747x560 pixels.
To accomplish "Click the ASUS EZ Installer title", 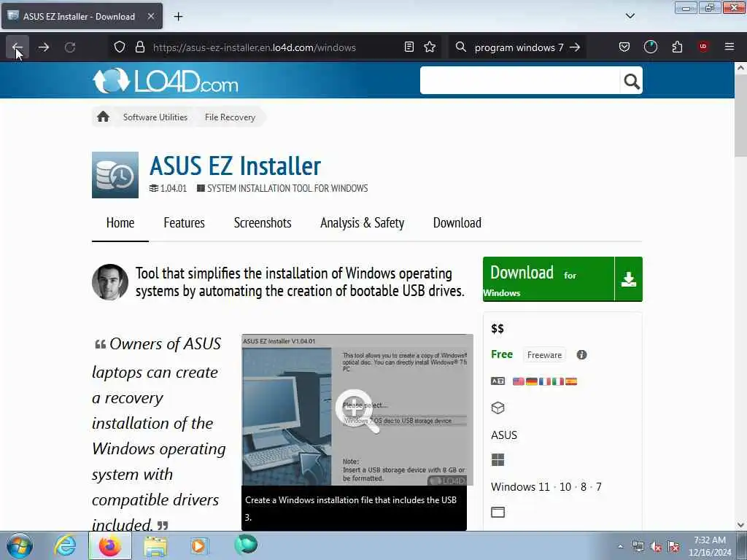I will (x=236, y=166).
